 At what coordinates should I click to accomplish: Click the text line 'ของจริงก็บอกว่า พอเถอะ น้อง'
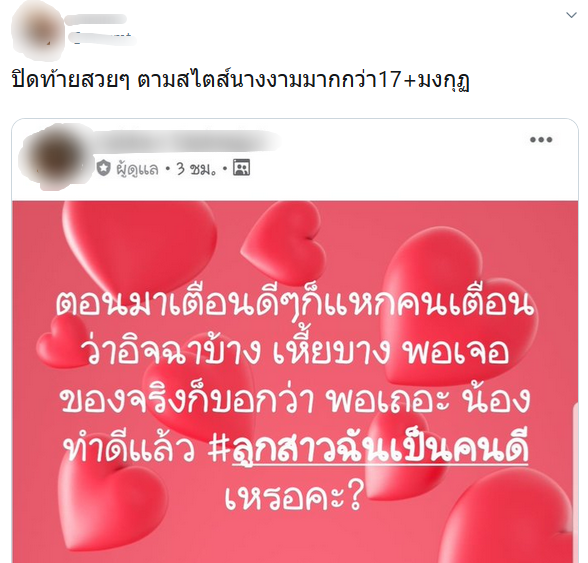pos(295,399)
